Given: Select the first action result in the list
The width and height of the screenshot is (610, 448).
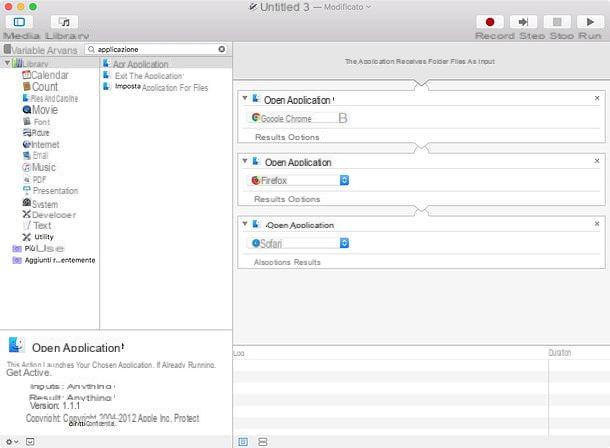Looking at the screenshot, I should click(x=167, y=64).
